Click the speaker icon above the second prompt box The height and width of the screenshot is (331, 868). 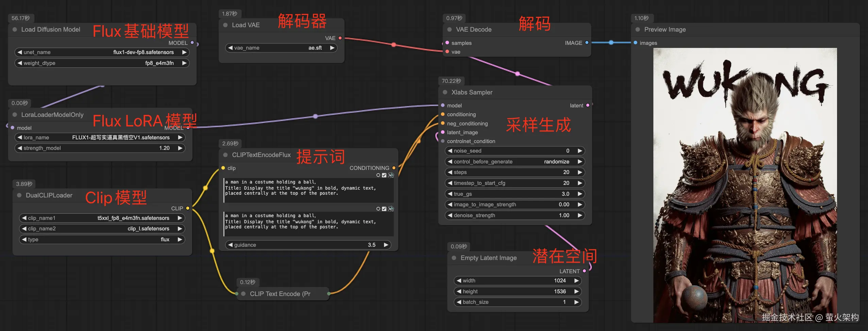click(x=391, y=209)
